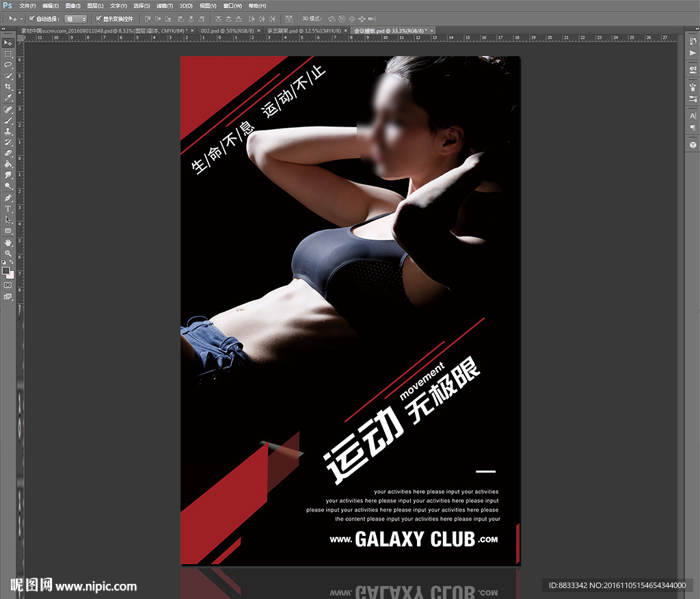Click the 3D rotate mode icon
The width and height of the screenshot is (700, 599).
point(332,18)
